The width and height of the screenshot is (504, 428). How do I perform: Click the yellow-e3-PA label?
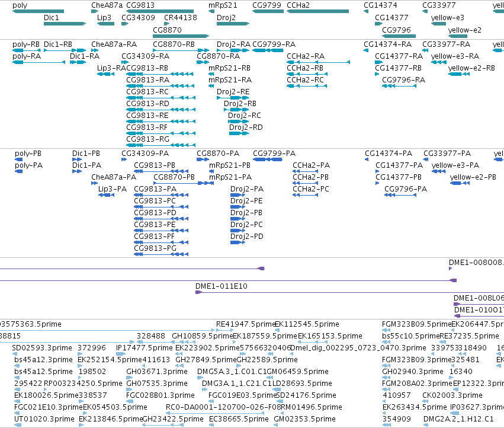pyautogui.click(x=455, y=165)
